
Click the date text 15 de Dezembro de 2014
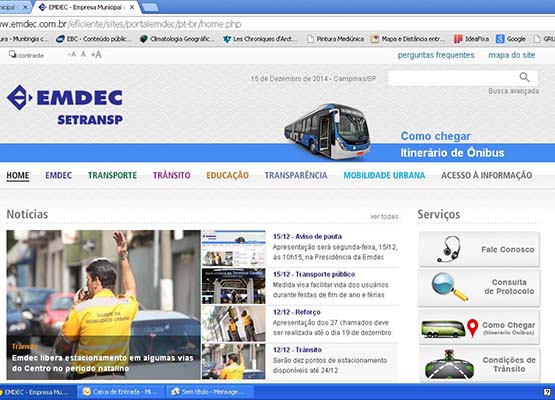290,79
